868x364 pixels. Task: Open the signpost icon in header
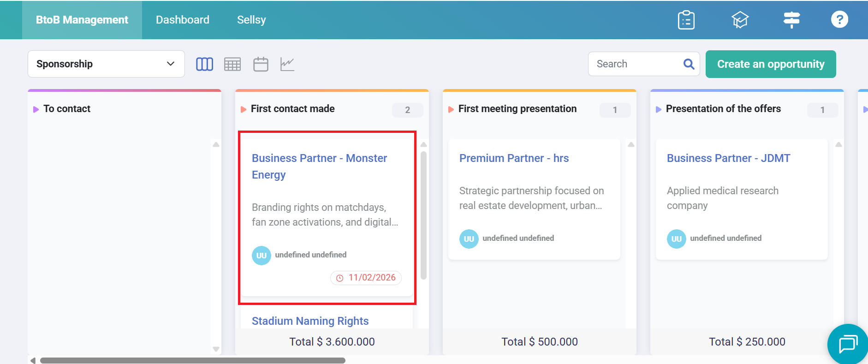click(791, 20)
